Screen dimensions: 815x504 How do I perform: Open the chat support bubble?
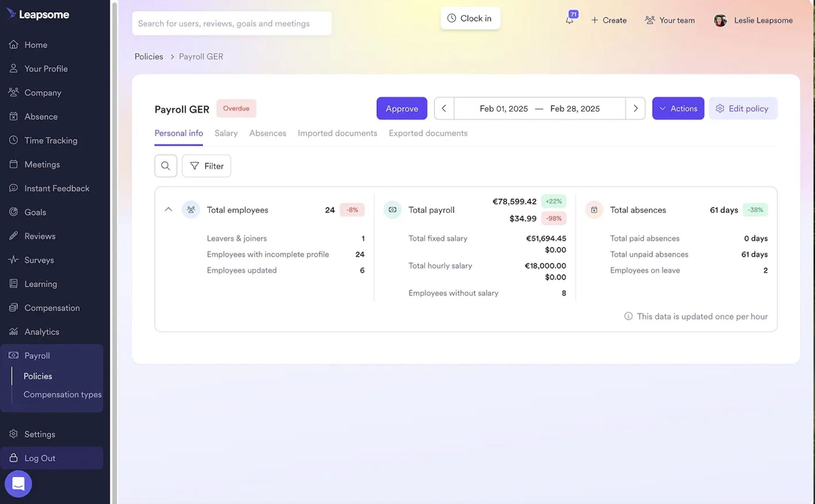click(x=18, y=484)
